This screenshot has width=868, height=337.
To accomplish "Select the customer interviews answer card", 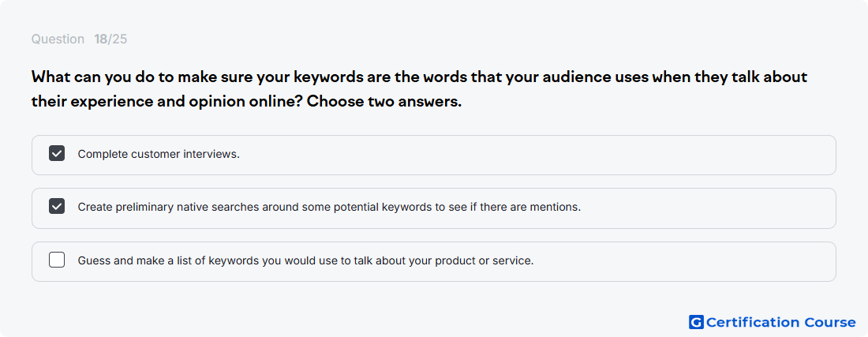I will [x=433, y=155].
